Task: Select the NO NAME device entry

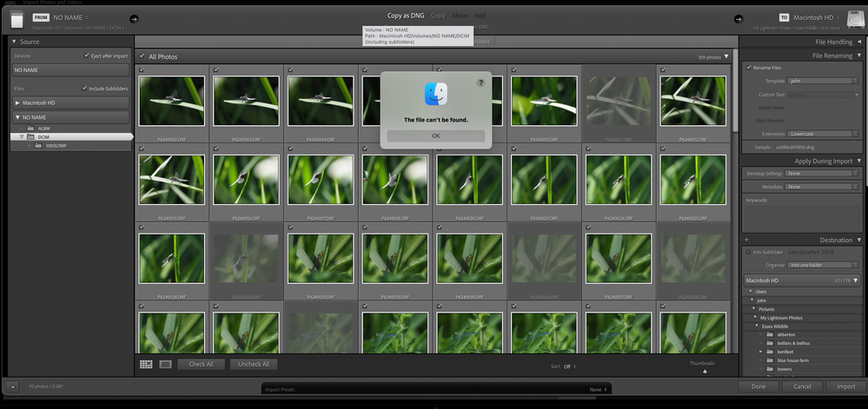Action: pyautogui.click(x=71, y=70)
